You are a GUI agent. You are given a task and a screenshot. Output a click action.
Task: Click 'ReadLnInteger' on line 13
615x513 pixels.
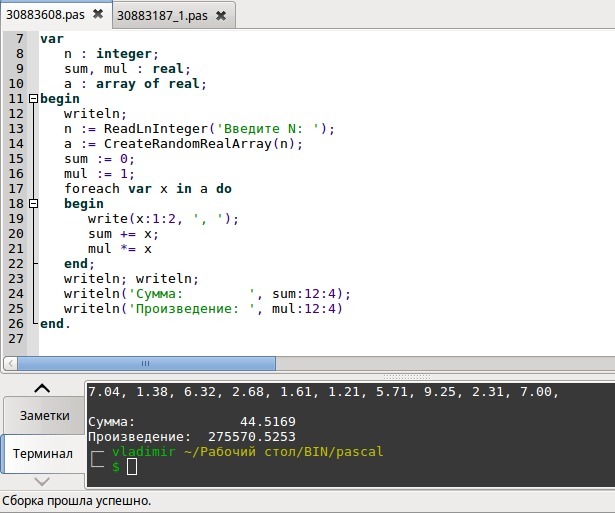156,129
